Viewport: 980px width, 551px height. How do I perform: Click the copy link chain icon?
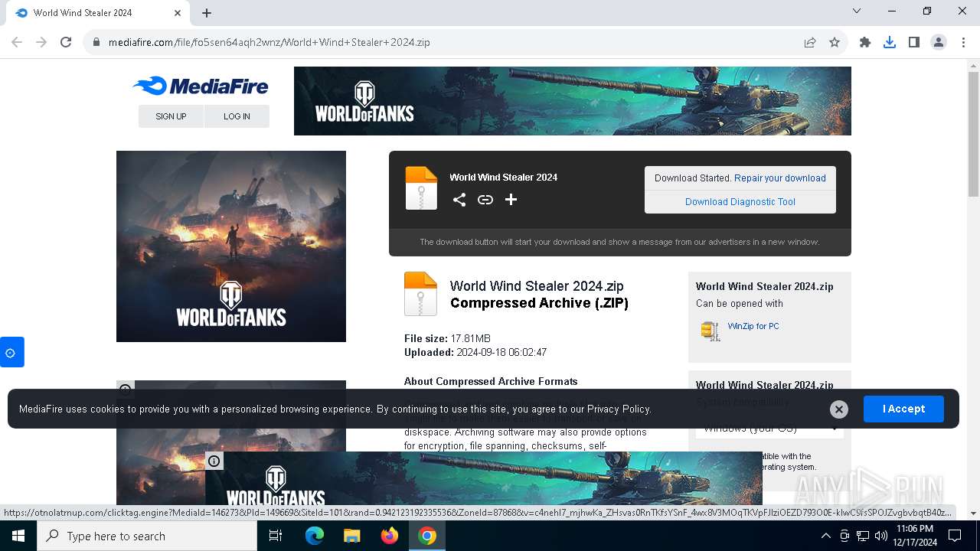tap(485, 200)
